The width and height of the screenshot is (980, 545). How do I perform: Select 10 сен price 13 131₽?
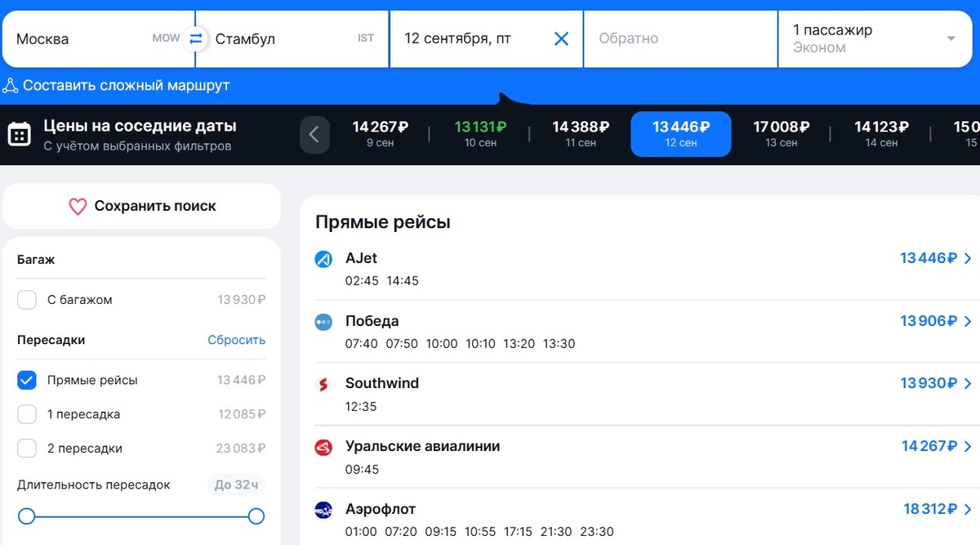(481, 134)
